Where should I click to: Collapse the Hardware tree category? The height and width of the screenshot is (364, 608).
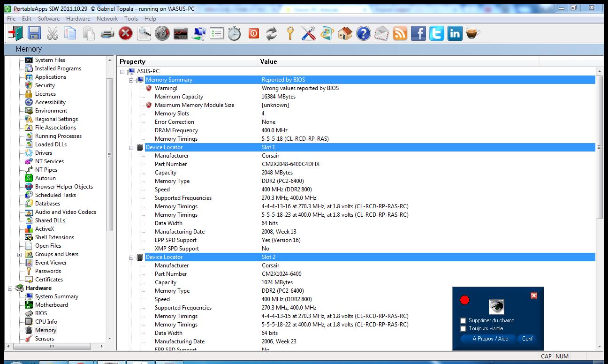click(x=10, y=288)
